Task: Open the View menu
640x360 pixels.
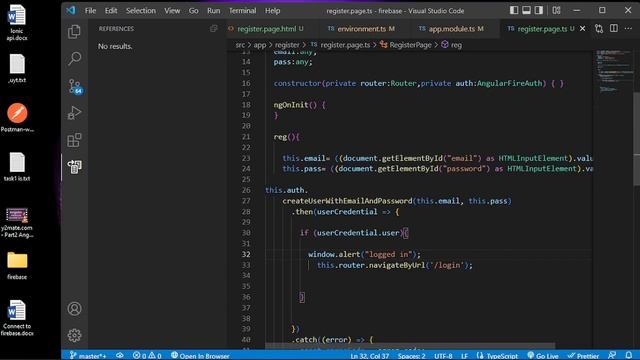Action: [172, 11]
